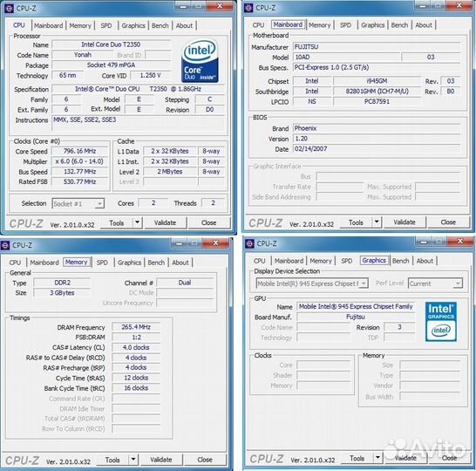Click the Code Name value Yonah

(x=83, y=55)
